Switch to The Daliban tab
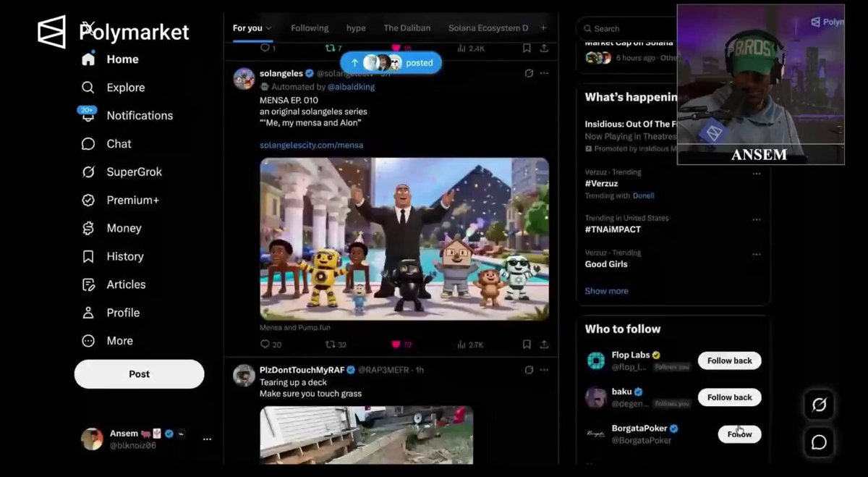 click(x=407, y=28)
